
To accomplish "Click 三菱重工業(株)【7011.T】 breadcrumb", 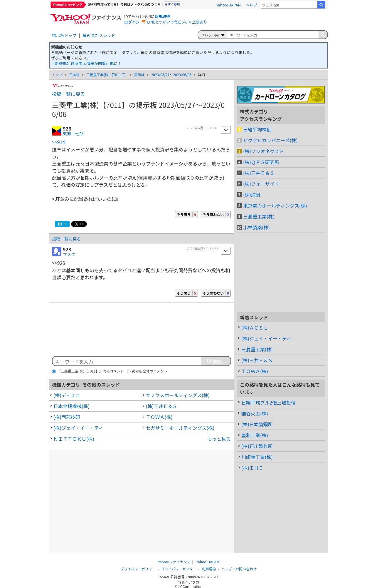I will 107,75.
